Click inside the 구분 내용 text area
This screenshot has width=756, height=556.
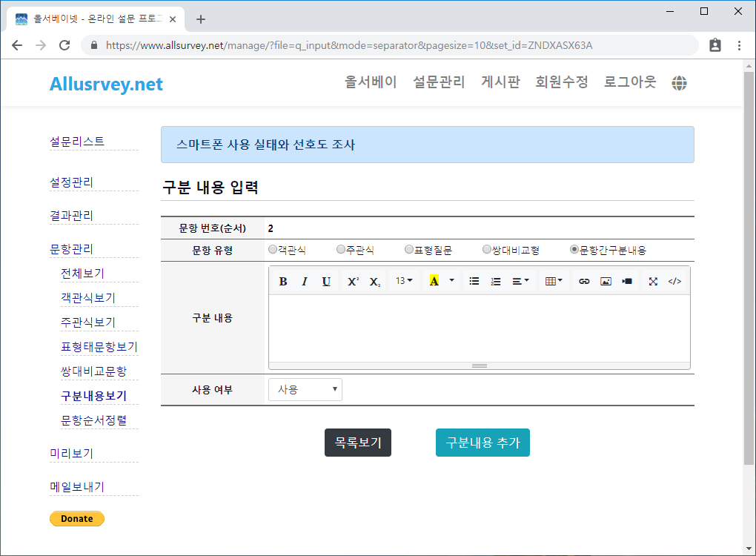pos(479,328)
